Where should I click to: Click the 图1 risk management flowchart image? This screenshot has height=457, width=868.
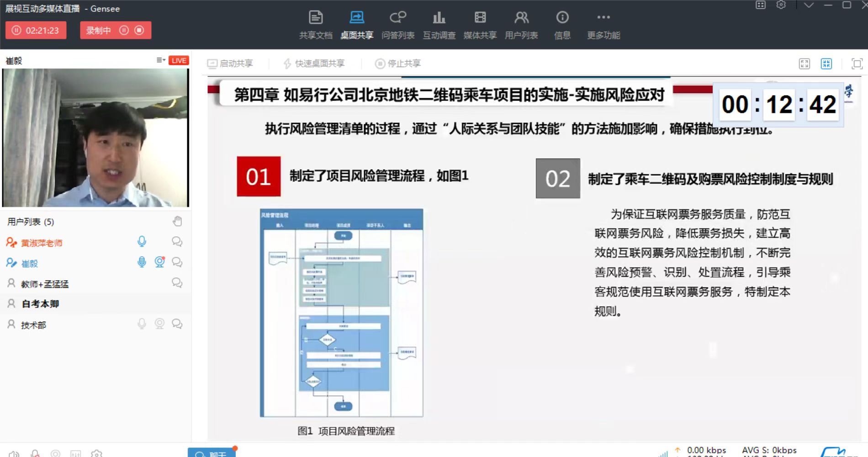[342, 313]
